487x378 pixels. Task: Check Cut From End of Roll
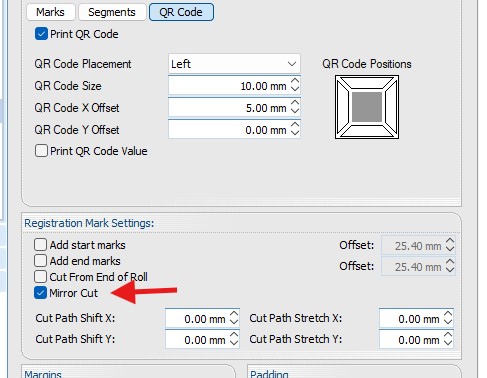[40, 276]
